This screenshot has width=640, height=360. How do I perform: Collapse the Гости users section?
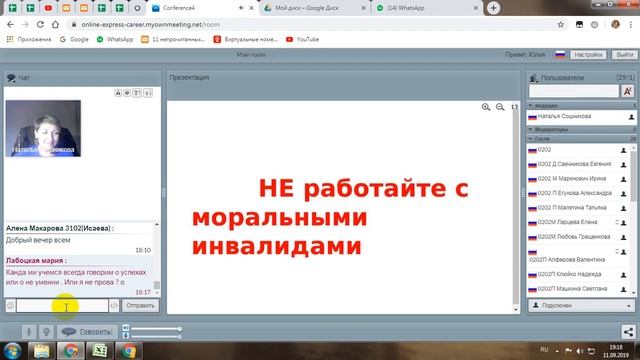click(x=530, y=139)
